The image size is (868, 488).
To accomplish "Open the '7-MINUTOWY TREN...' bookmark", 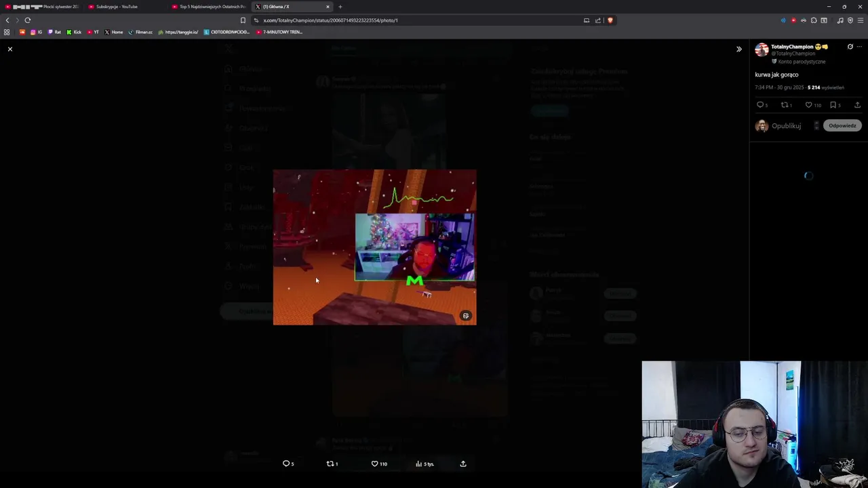I will [279, 32].
